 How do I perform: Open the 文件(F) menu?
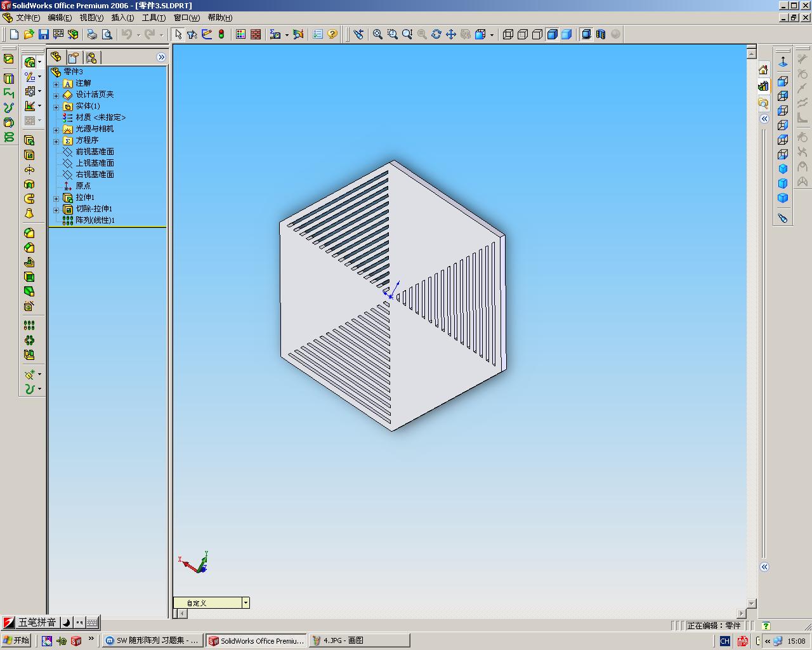tap(27, 18)
